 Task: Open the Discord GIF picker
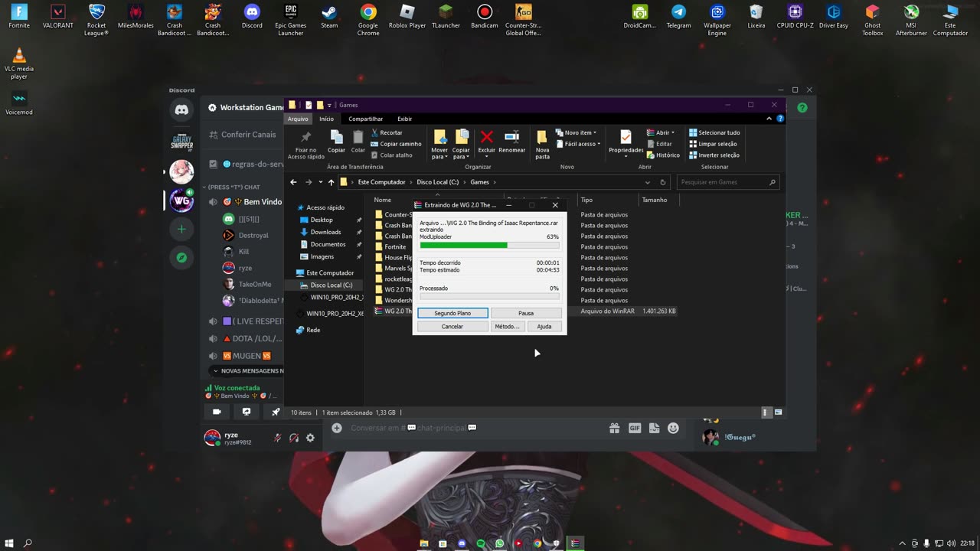click(x=634, y=428)
